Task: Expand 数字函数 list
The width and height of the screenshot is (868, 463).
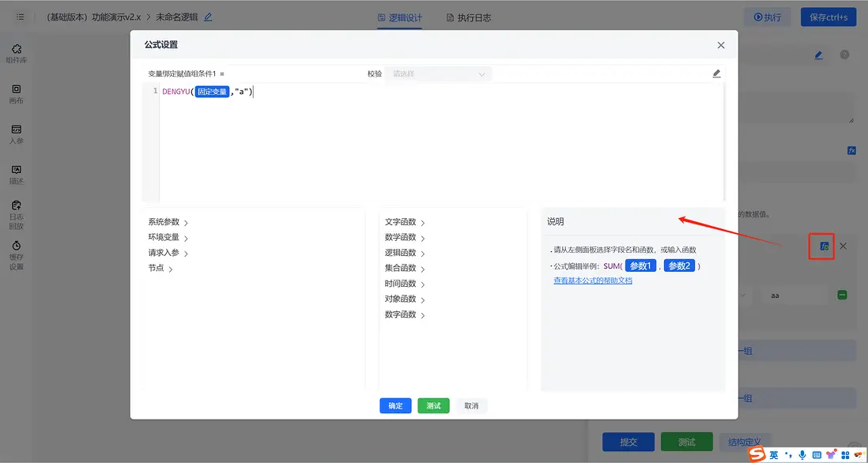Action: [405, 314]
